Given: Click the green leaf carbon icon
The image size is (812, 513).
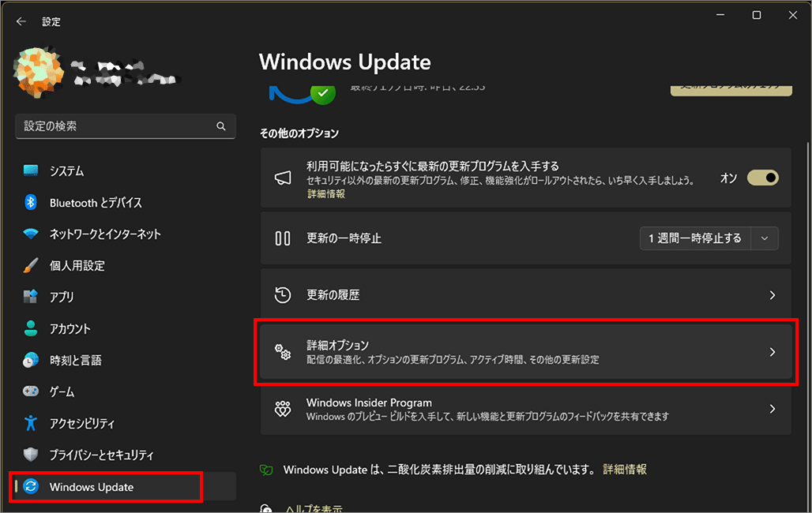Looking at the screenshot, I should [x=266, y=470].
